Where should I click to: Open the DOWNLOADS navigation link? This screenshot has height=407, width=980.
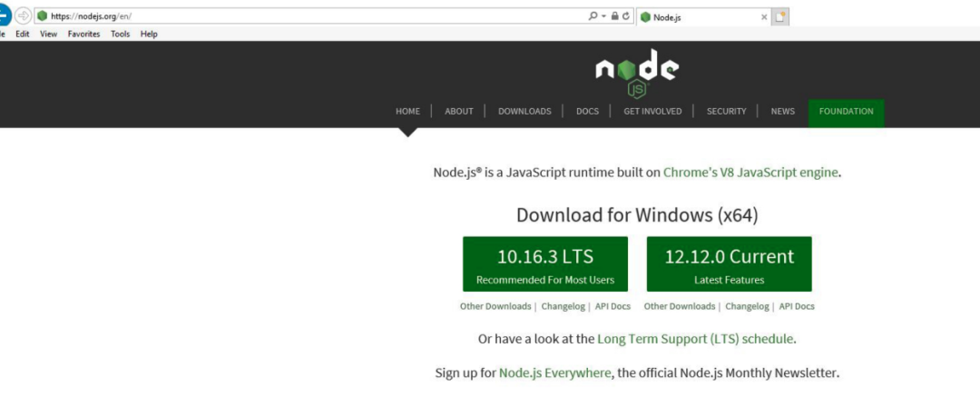pos(524,112)
